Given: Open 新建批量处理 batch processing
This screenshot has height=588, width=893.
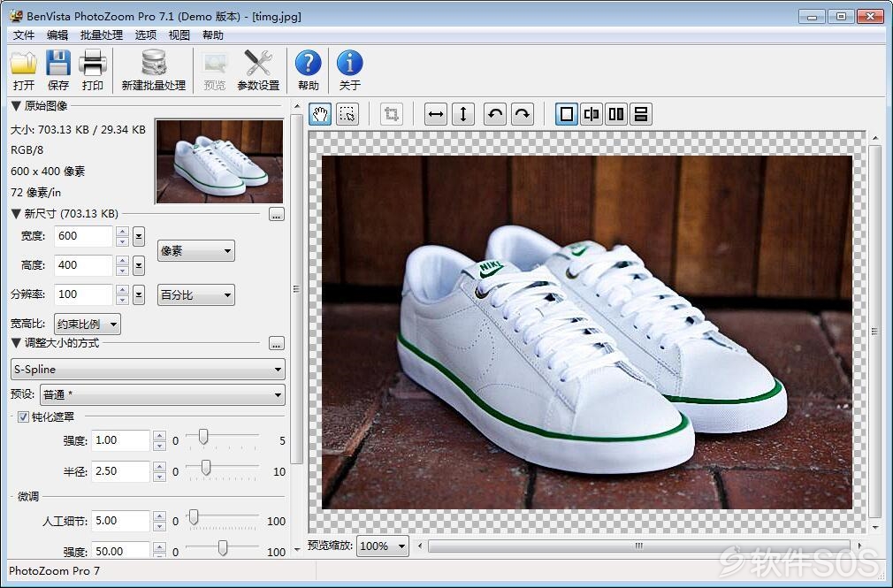Looking at the screenshot, I should [154, 71].
